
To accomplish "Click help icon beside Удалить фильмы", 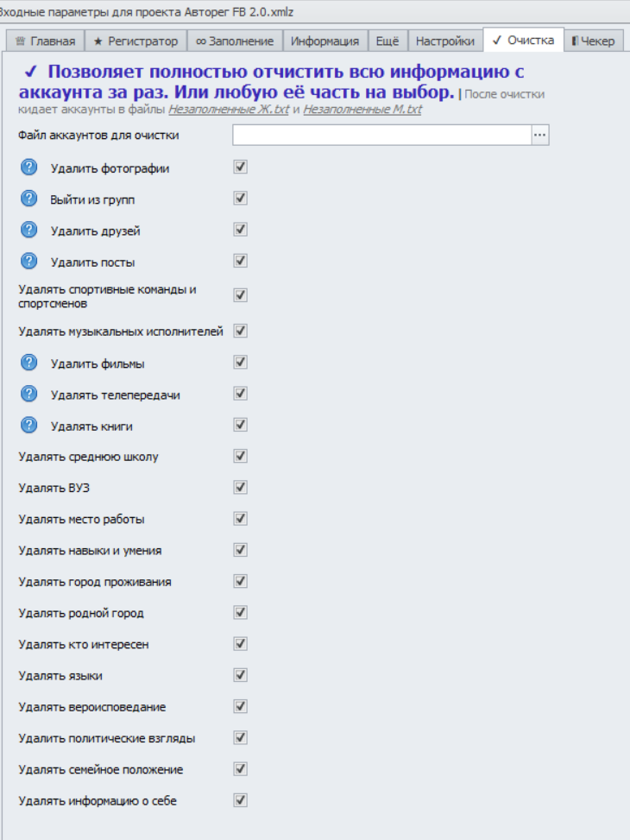I will tap(29, 363).
